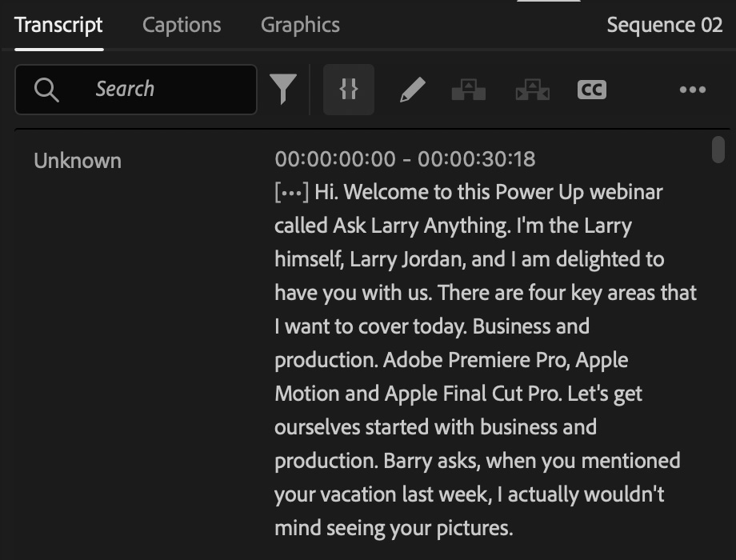Select the 00:00:00:00 - 00:00:30:18 timecode
The image size is (736, 560).
click(404, 159)
